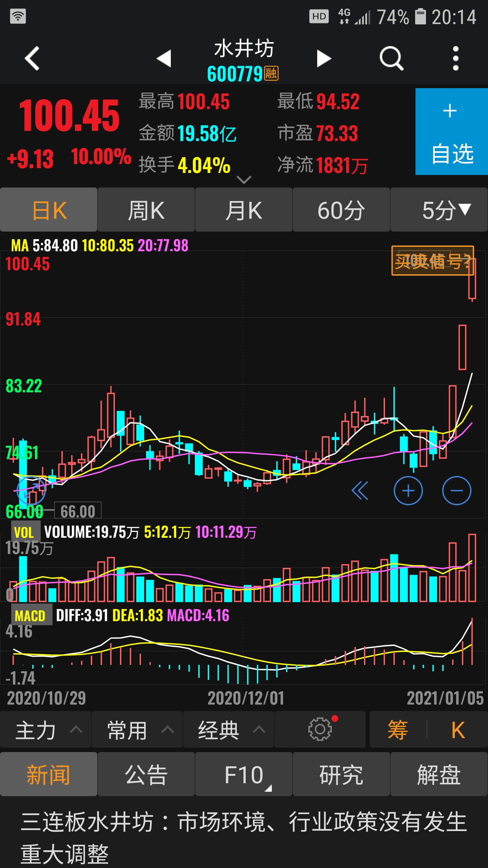Tap the latest candlestick near 100.45
Image resolution: width=488 pixels, height=868 pixels.
[472, 279]
